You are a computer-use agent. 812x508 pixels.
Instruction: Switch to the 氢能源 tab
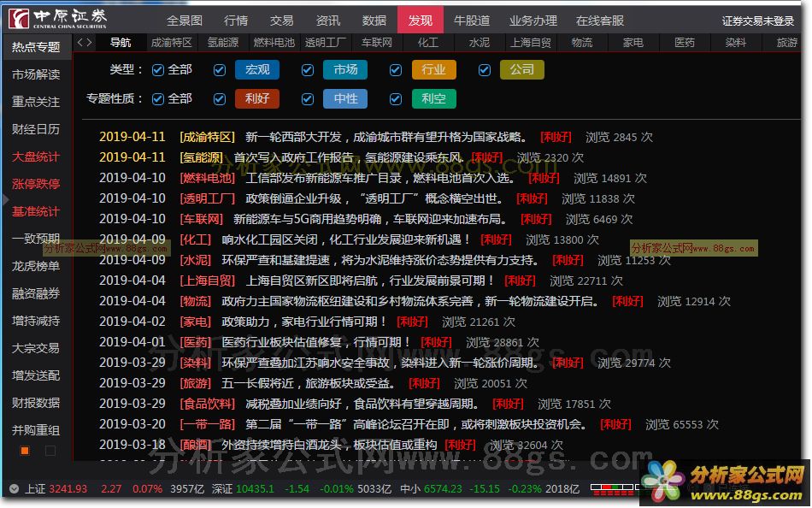coord(223,43)
